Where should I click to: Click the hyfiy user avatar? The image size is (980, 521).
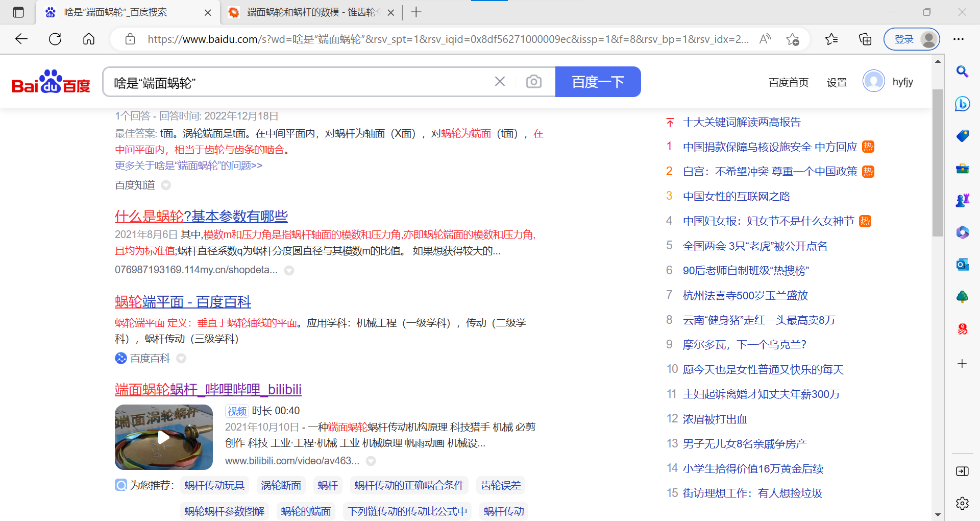click(874, 81)
